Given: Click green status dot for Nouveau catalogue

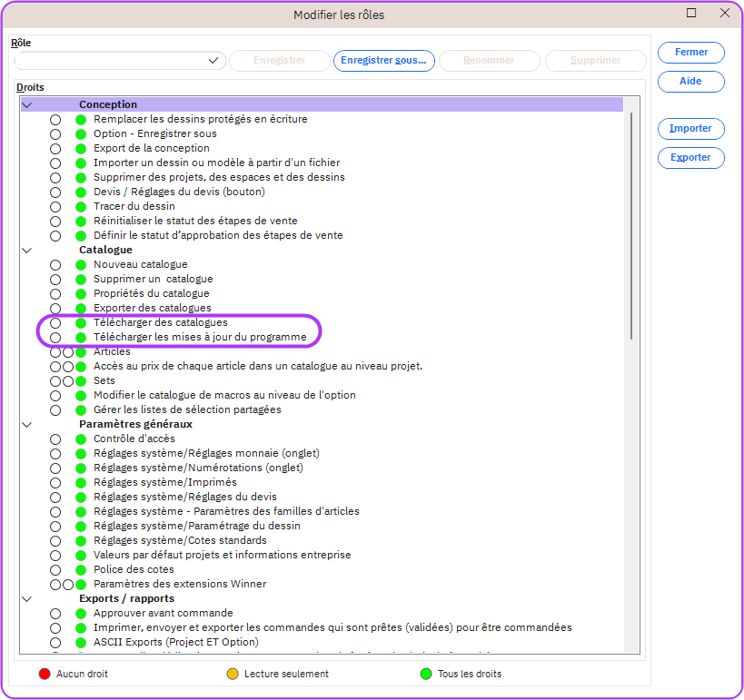Looking at the screenshot, I should [x=81, y=264].
